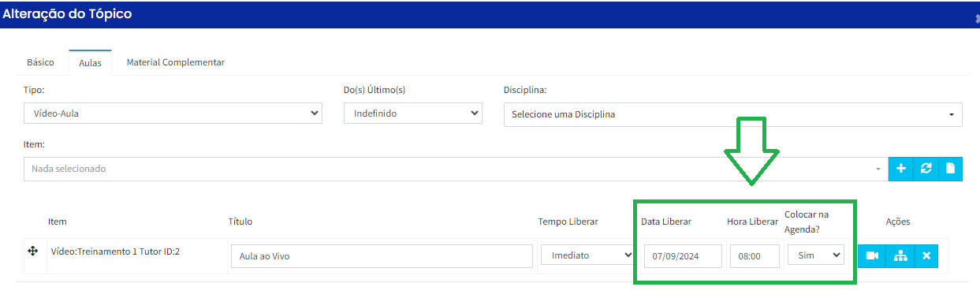
Task: Click the Hora Liberar time field
Action: [755, 256]
